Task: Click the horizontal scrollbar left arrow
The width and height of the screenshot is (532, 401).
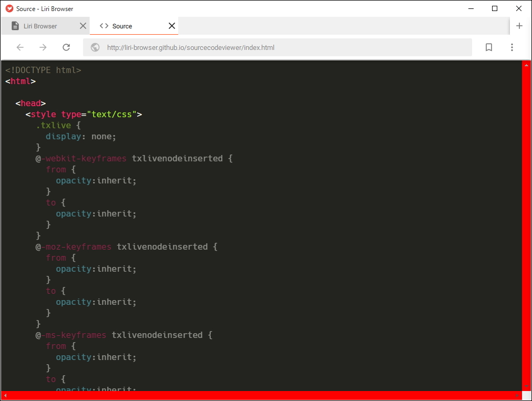Action: (x=5, y=395)
